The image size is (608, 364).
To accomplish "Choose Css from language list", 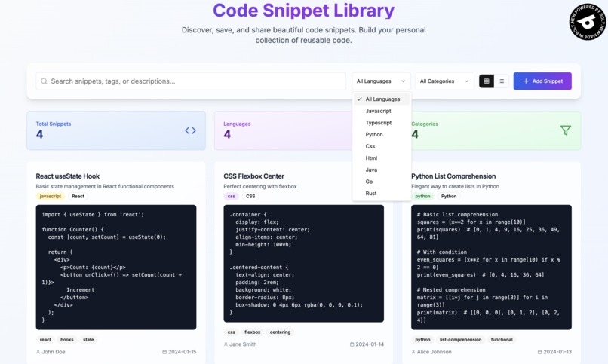I will [382, 146].
